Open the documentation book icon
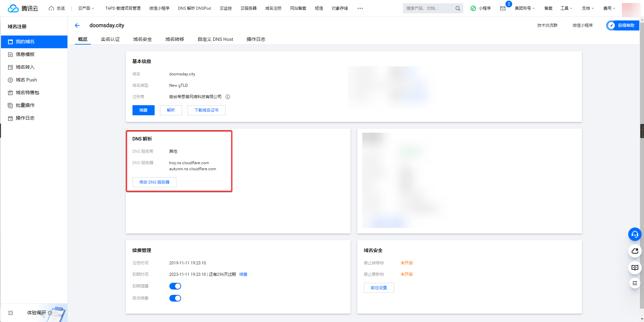 coord(635,267)
